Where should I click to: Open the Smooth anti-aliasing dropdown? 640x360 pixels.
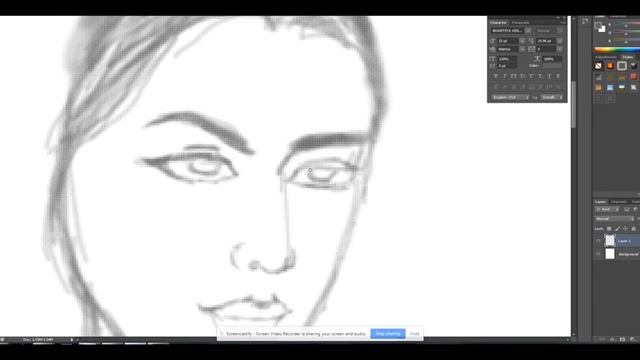(552, 98)
